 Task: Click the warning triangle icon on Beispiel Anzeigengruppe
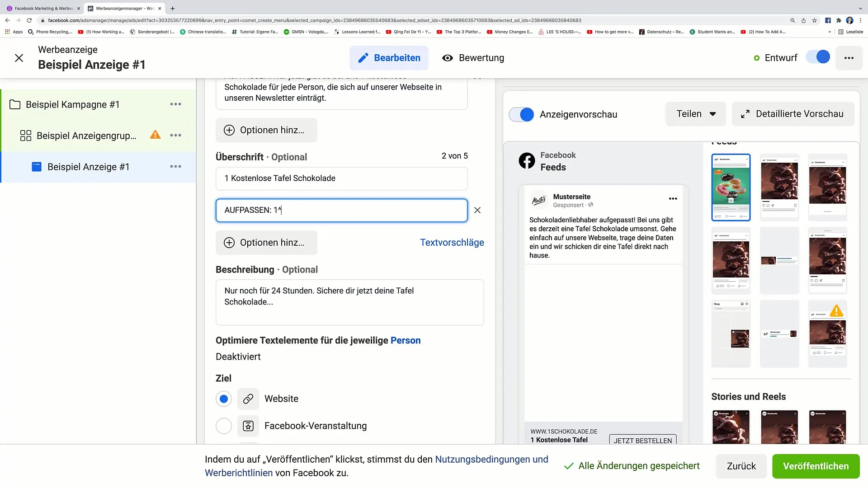pos(155,135)
